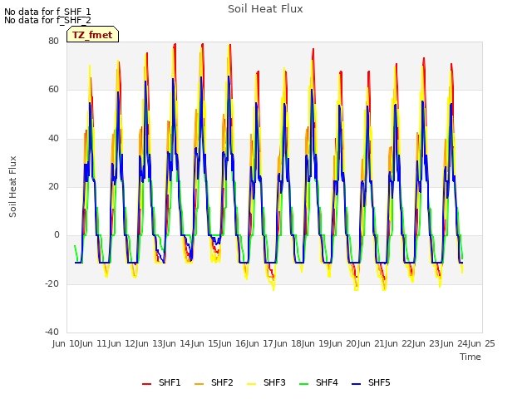Click the Jun 20 x-axis tick label
The image size is (532, 399).
click(343, 343)
